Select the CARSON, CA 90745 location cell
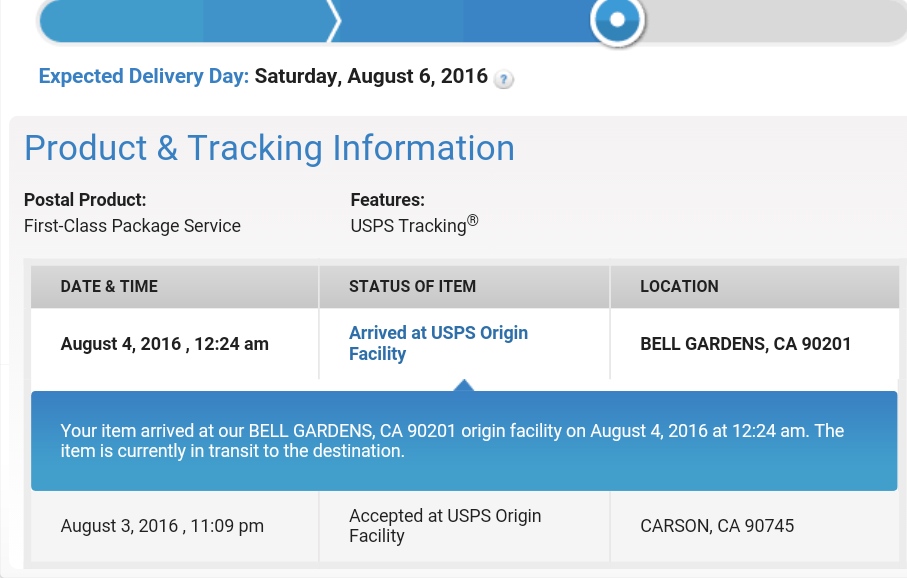 click(x=717, y=526)
